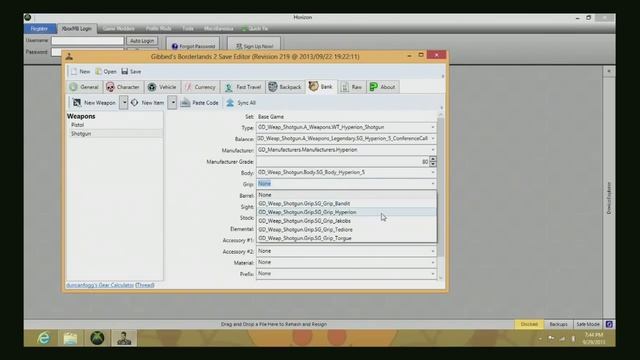
Task: Switch to the Character tab
Action: [x=122, y=87]
